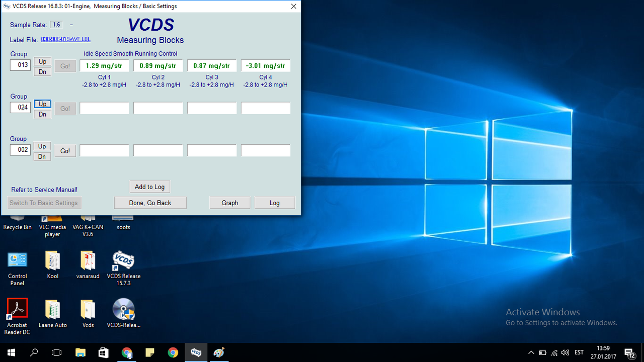
Task: Launch VCDS Release 15.7.3 shortcut
Action: click(124, 269)
